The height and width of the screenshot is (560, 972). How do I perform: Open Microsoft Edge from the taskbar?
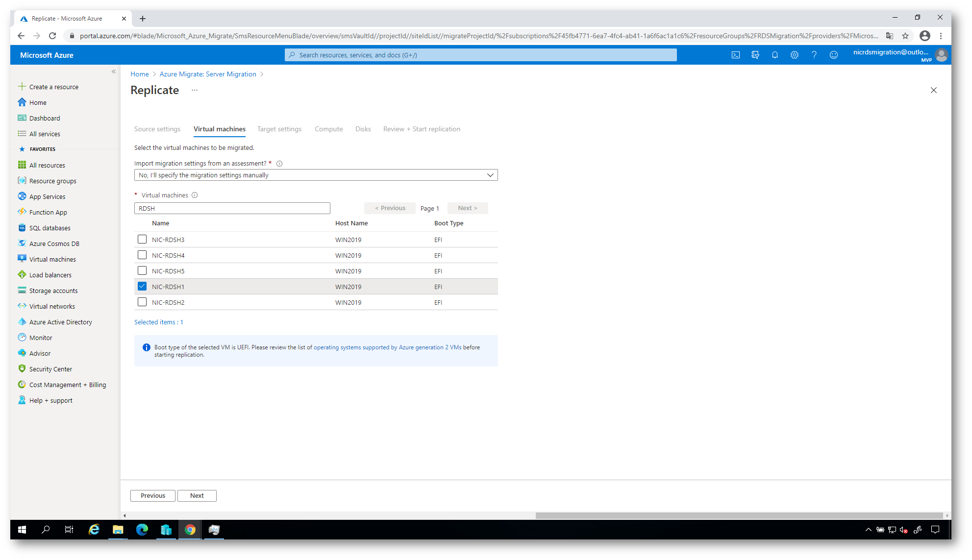click(x=142, y=529)
